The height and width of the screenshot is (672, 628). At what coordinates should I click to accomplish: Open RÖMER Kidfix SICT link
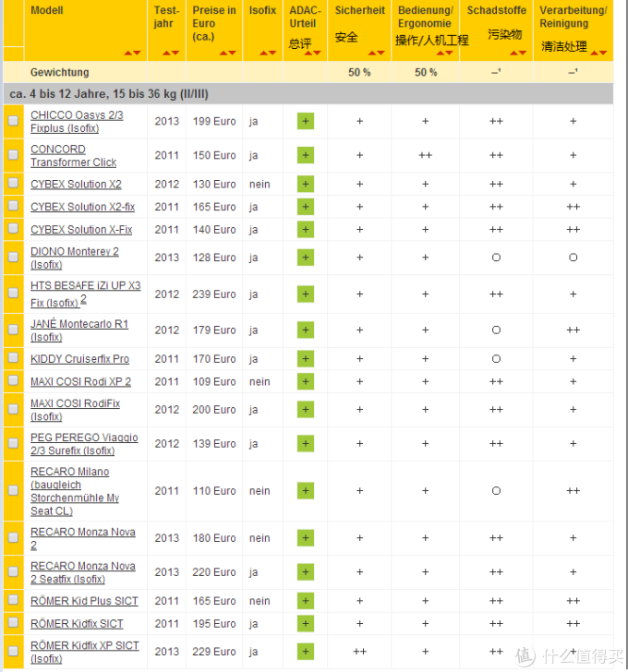77,624
